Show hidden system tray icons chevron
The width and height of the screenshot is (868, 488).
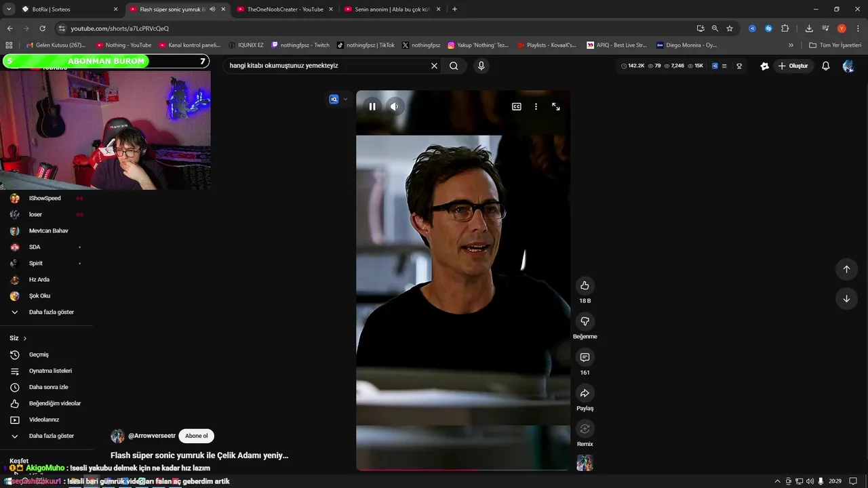click(x=777, y=481)
